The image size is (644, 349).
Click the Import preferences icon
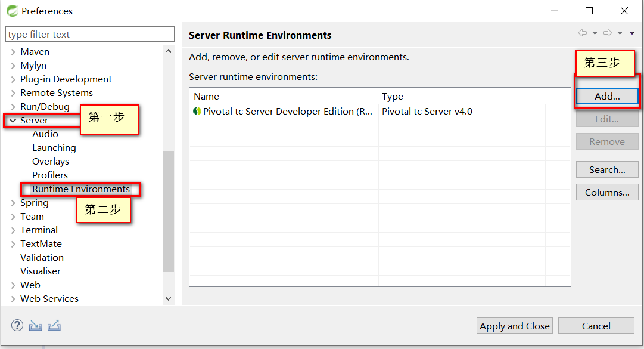[36, 326]
